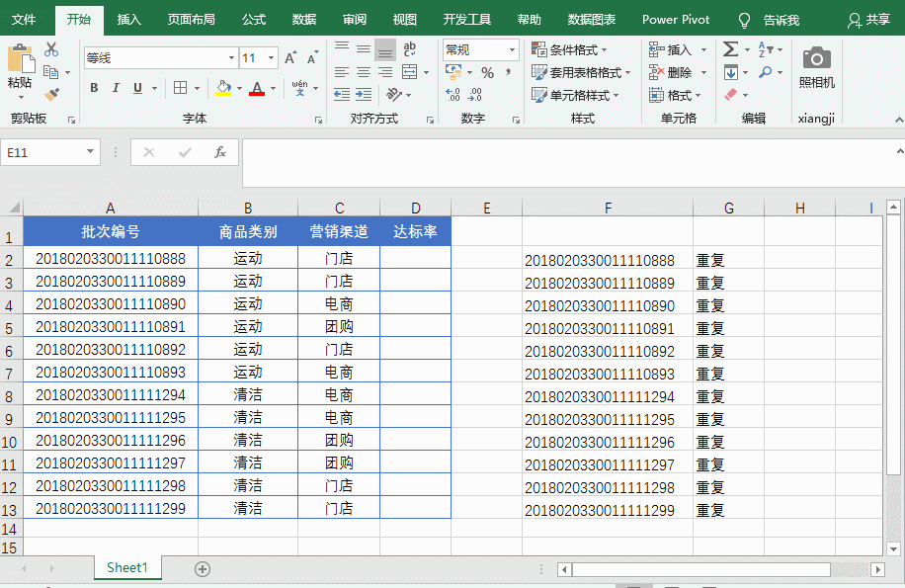This screenshot has width=905, height=588.
Task: Toggle bold formatting
Action: 94,88
